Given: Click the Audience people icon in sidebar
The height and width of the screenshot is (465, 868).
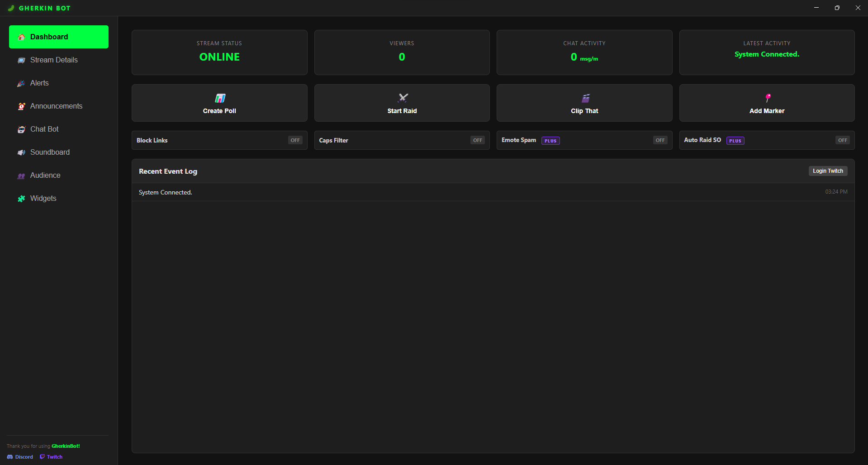Looking at the screenshot, I should tap(21, 175).
